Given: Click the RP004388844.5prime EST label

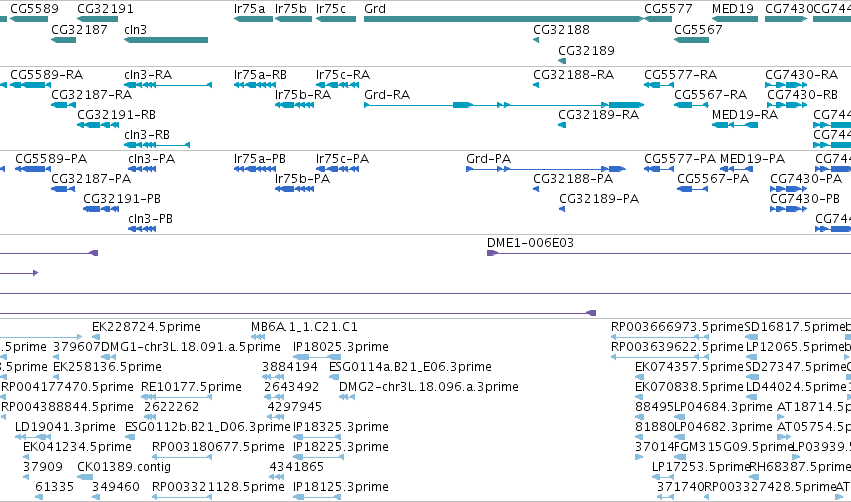Looking at the screenshot, I should (67, 406).
